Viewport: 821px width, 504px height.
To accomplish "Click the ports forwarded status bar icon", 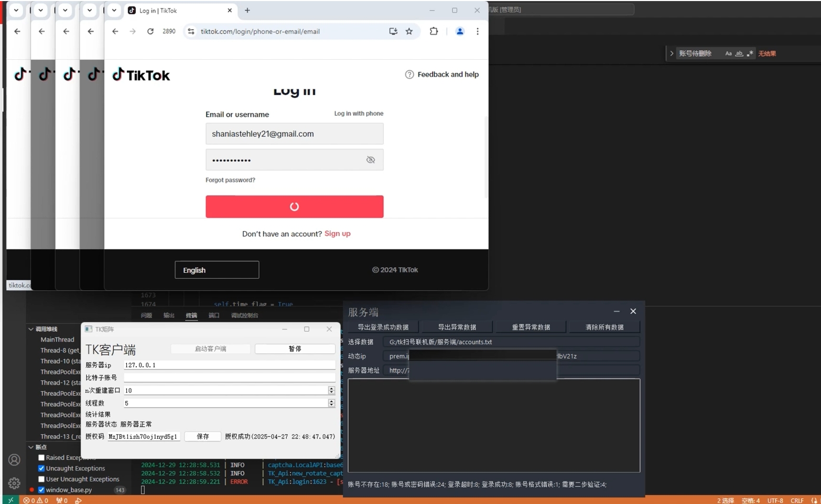I will [x=62, y=500].
